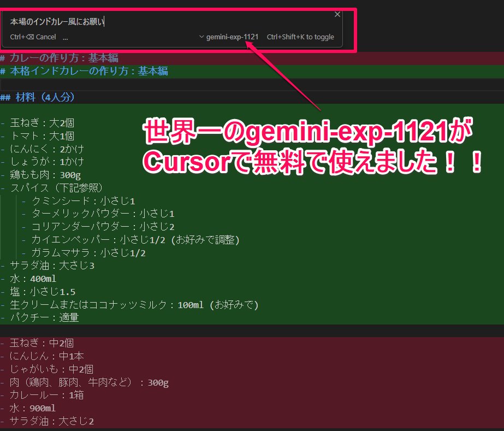Click the line '水：400ml'
Image resolution: width=504 pixels, height=431 pixels.
point(33,279)
